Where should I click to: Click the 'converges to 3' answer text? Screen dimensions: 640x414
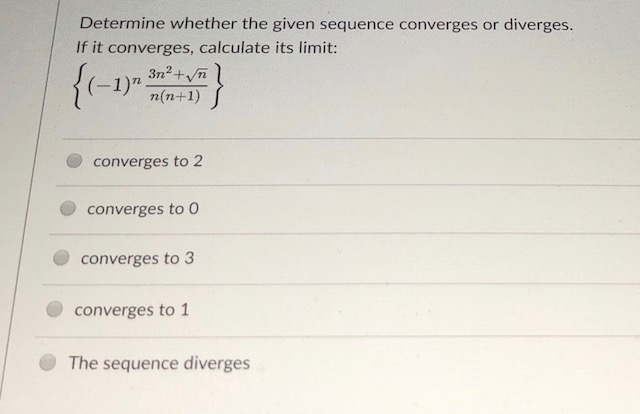coord(138,258)
